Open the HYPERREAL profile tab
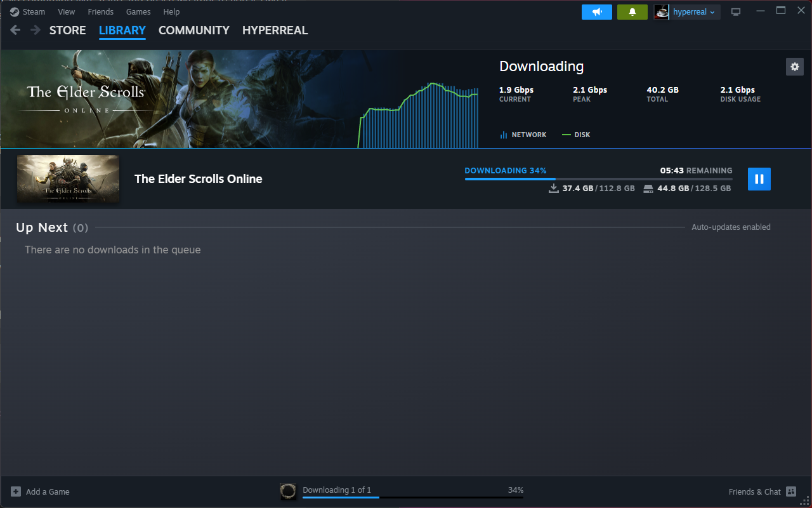The image size is (812, 508). pyautogui.click(x=275, y=30)
